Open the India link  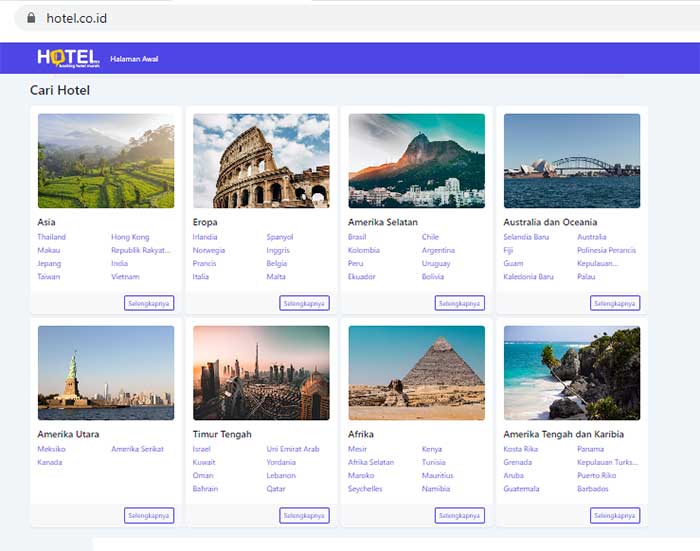pyautogui.click(x=120, y=263)
